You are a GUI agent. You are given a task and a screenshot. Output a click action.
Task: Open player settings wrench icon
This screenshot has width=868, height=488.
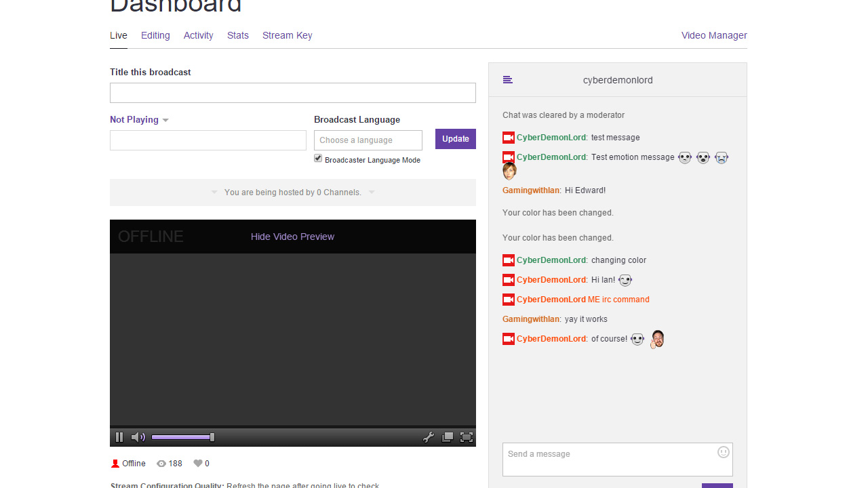click(x=428, y=437)
